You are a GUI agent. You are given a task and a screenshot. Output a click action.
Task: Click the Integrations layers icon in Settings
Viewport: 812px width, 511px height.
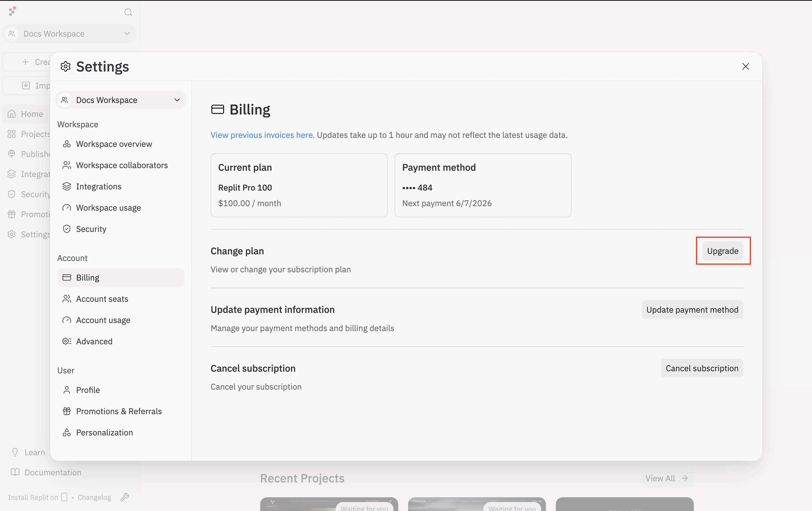(x=67, y=187)
